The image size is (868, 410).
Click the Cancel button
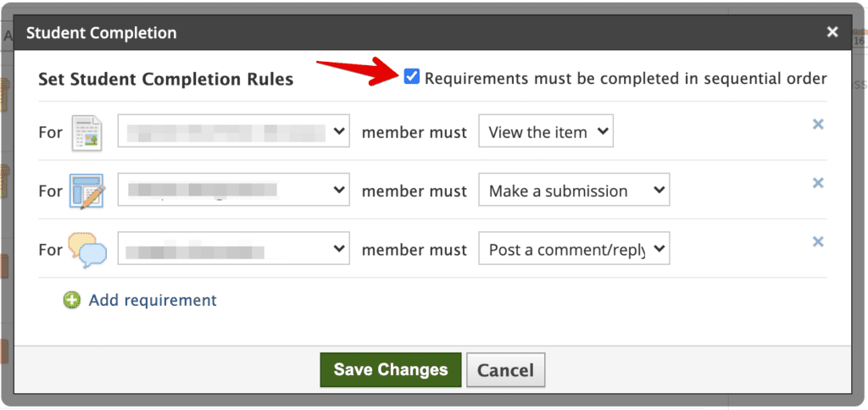[x=506, y=369]
